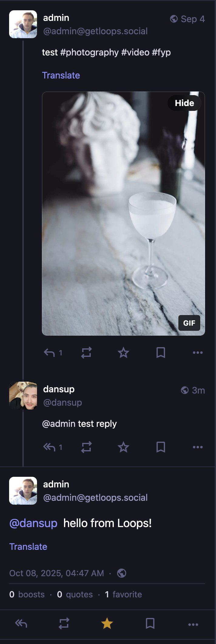Viewport: 216px width, 644px height.
Task: Favorite admin's test photography post
Action: coord(123,353)
